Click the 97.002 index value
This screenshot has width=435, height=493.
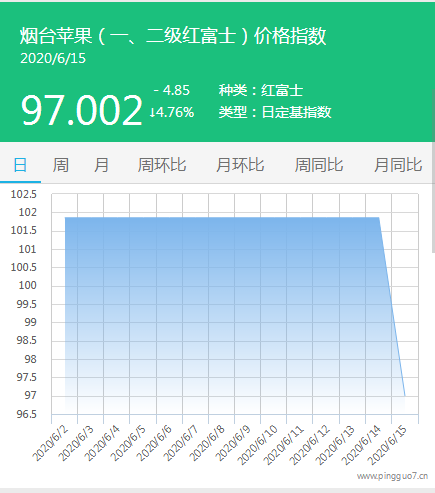pos(82,110)
